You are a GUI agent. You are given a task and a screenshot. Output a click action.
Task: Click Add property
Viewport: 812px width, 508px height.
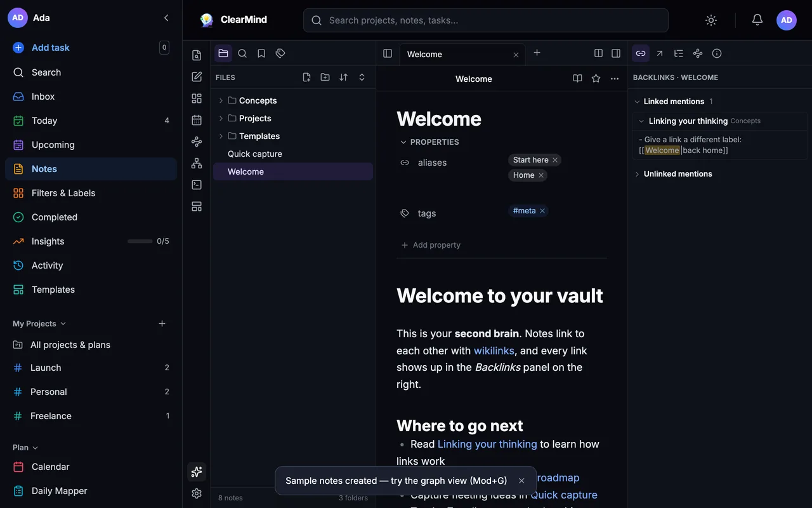[431, 245]
